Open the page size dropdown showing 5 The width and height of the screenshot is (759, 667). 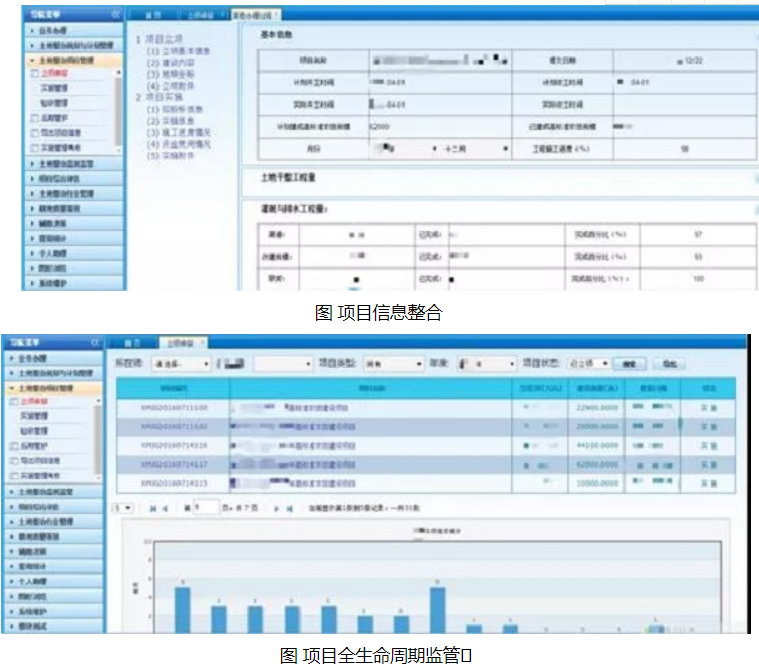(x=122, y=508)
